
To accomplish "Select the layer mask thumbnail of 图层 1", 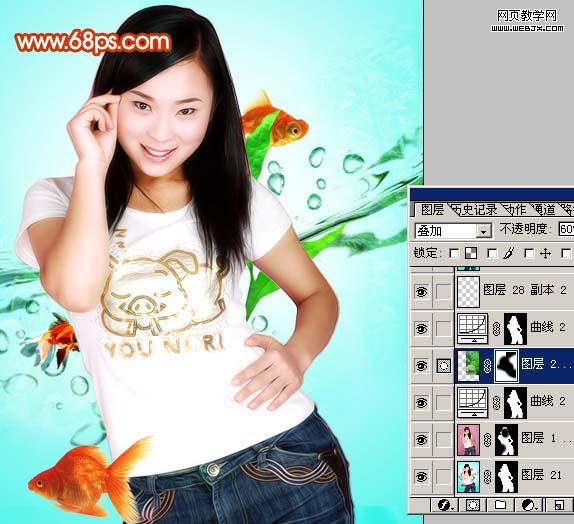I will coord(506,439).
